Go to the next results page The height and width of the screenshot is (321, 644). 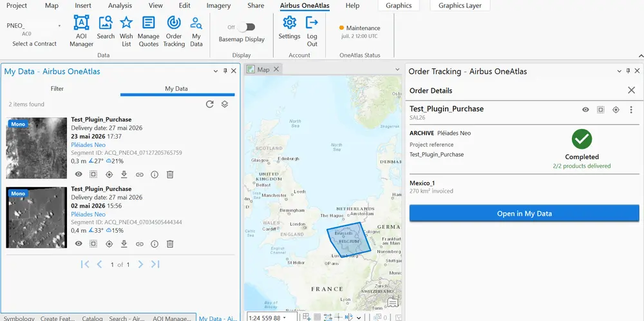click(x=140, y=264)
